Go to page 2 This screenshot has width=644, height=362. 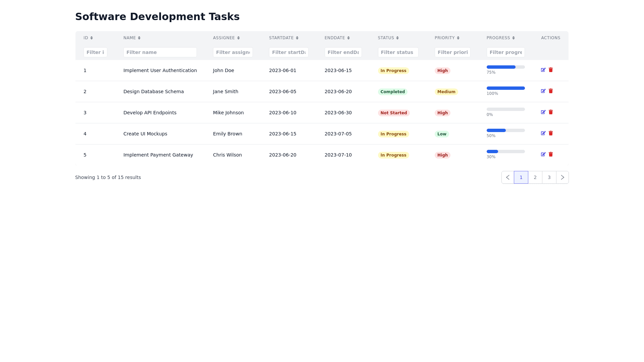[535, 177]
